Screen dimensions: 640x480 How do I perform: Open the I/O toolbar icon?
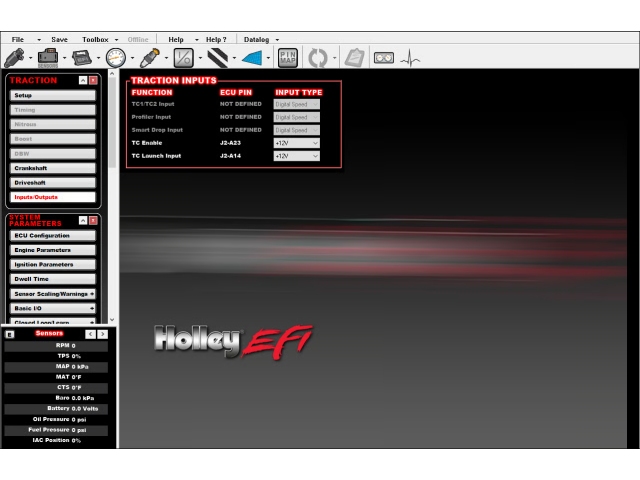click(183, 58)
